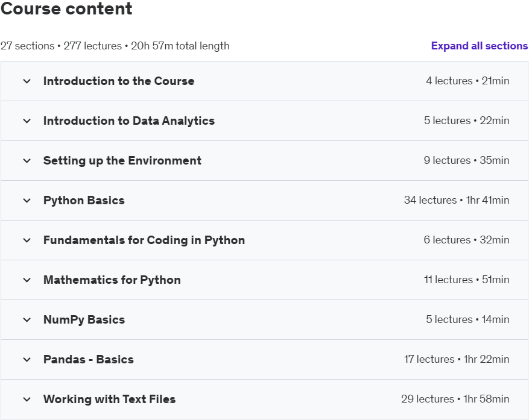Click the chevron beside Introduction to the Course
The width and height of the screenshot is (529, 420).
[27, 81]
